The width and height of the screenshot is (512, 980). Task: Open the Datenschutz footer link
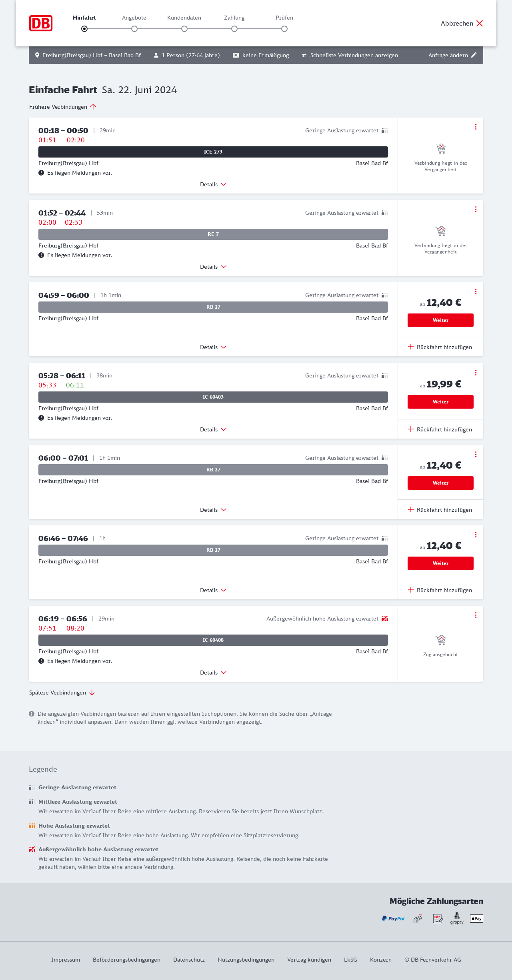click(189, 960)
